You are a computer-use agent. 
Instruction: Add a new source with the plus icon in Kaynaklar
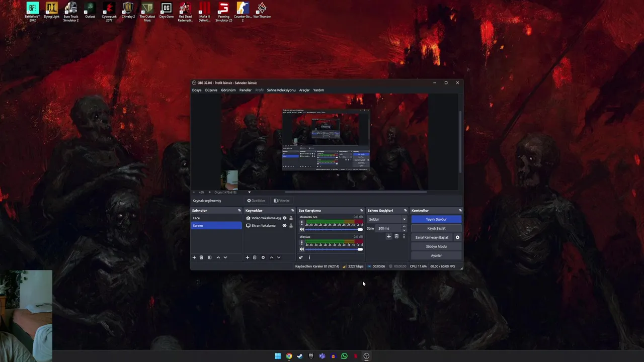coord(247,257)
